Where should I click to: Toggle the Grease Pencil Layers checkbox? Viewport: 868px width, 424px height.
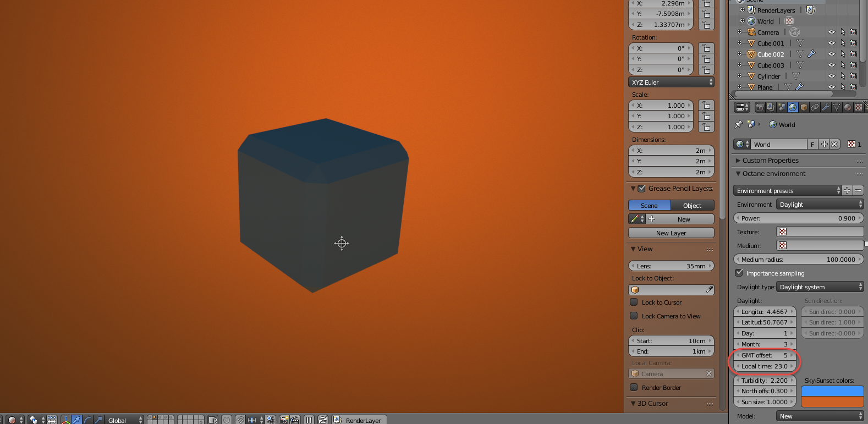click(641, 188)
